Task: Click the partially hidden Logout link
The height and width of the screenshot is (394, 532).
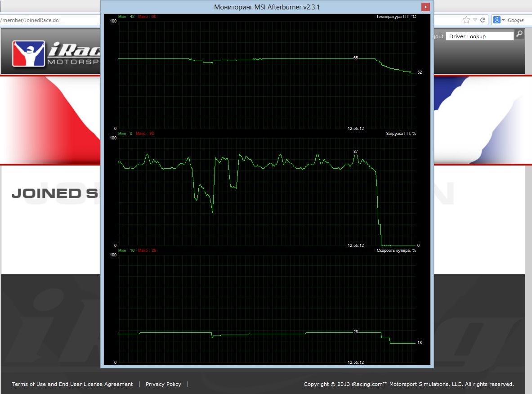Action: point(439,36)
